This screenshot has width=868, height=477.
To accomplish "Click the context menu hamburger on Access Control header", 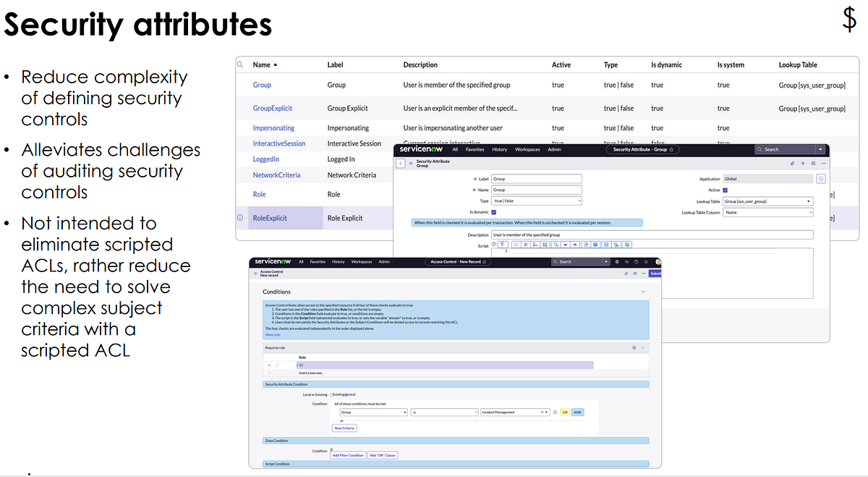I will pos(255,273).
